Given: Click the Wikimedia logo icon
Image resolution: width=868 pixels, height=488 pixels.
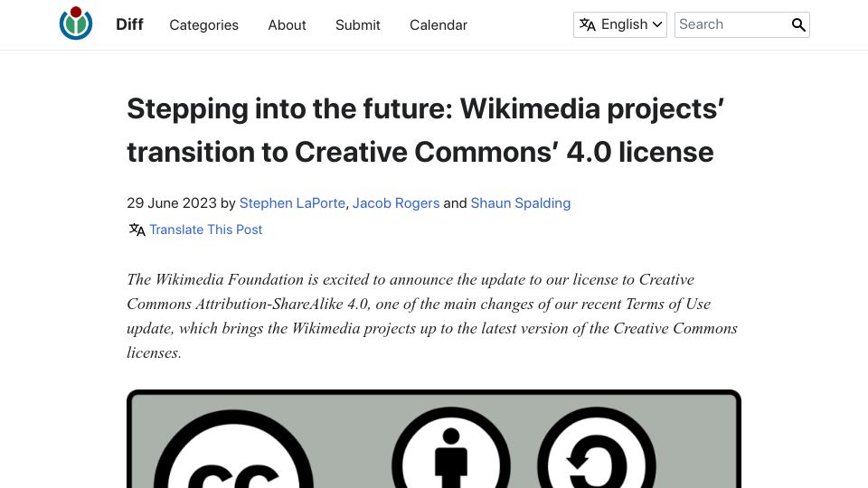Looking at the screenshot, I should (x=76, y=23).
